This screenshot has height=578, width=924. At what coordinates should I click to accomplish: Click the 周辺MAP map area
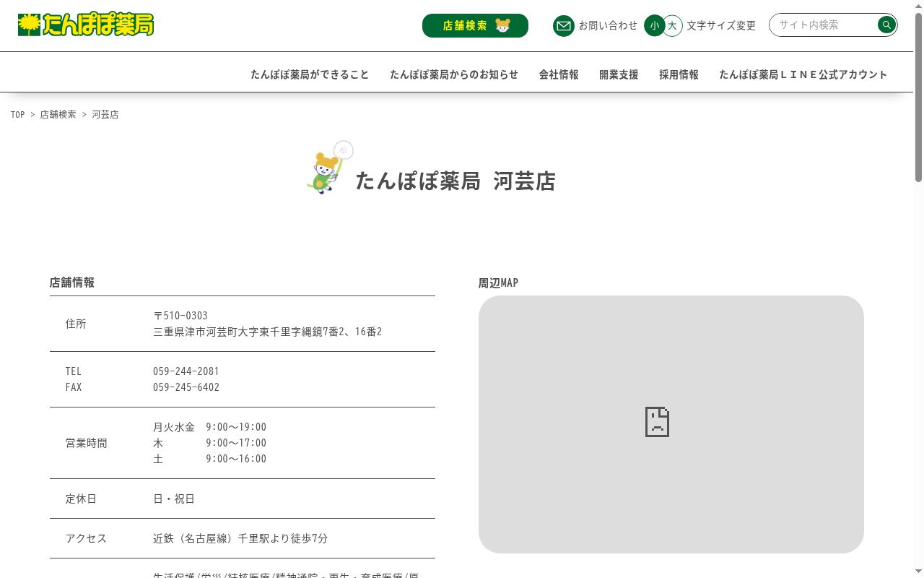coord(671,424)
